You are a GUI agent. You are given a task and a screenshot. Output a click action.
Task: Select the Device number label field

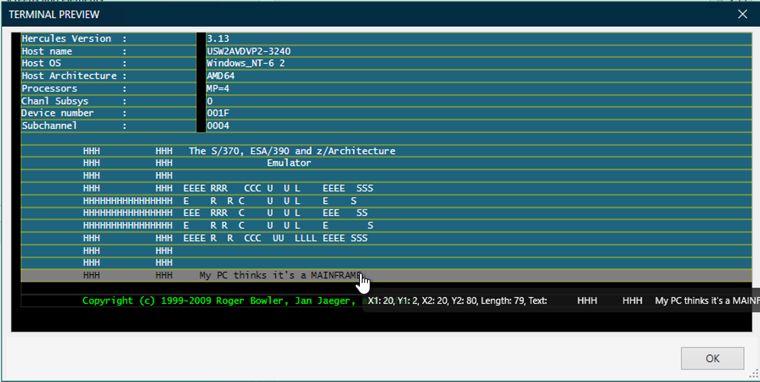[109, 113]
